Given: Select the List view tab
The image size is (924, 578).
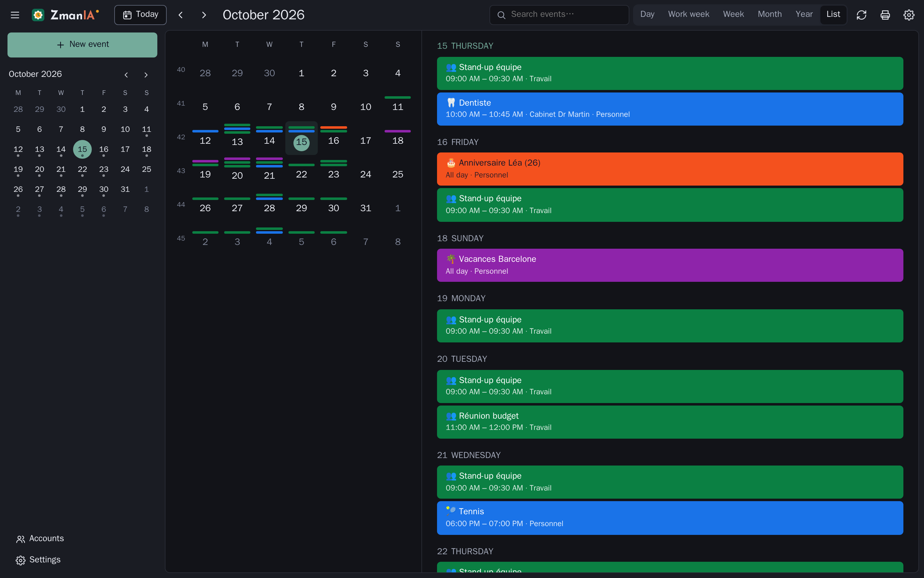Looking at the screenshot, I should (x=833, y=14).
